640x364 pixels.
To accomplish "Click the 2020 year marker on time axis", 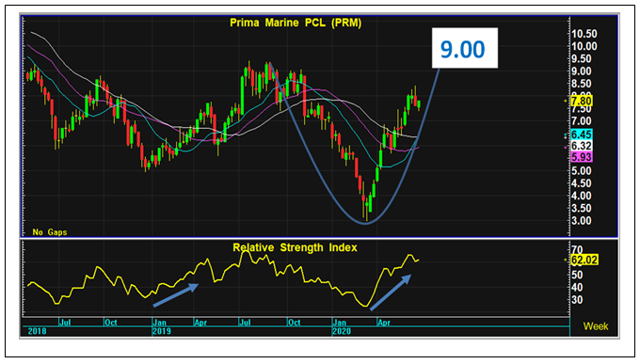I will pyautogui.click(x=342, y=331).
